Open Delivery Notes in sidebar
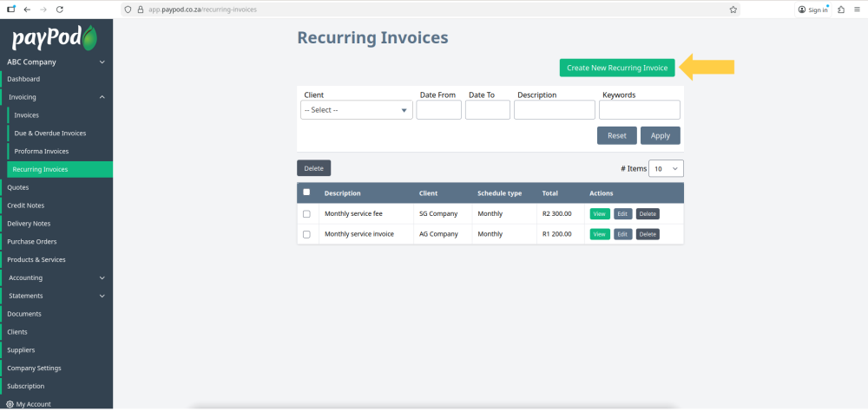 tap(29, 224)
